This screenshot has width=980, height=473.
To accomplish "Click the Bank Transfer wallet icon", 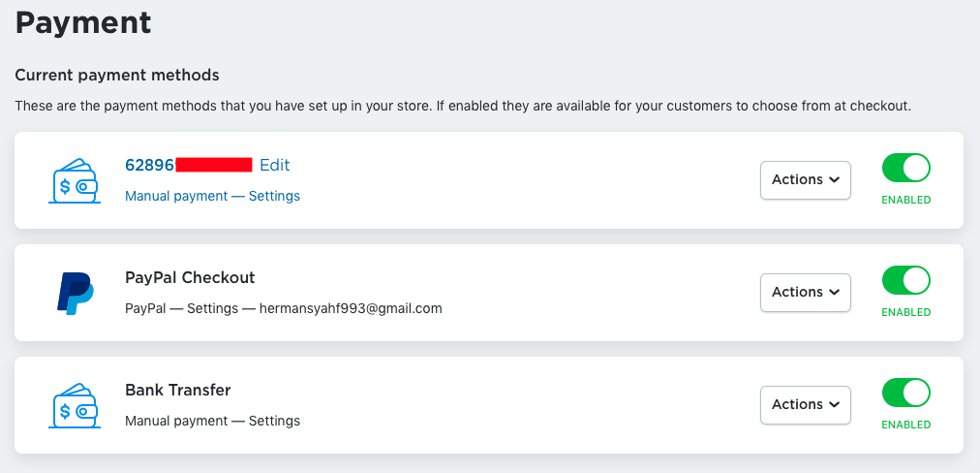I will (x=75, y=405).
